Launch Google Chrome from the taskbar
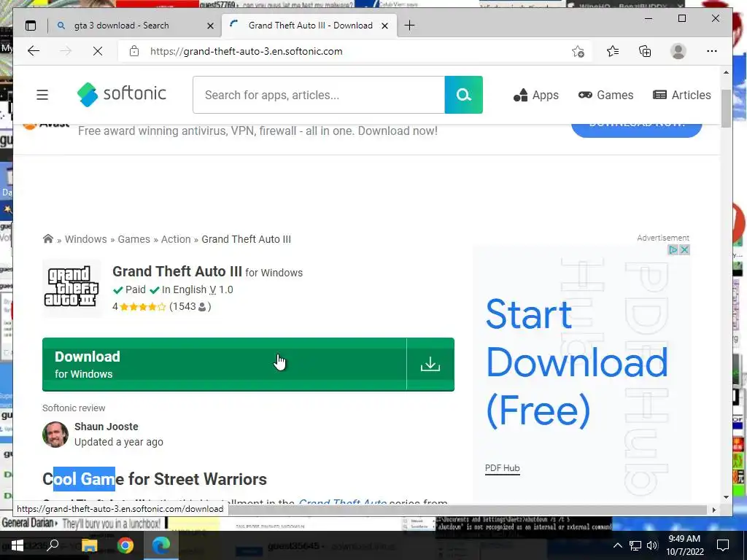The width and height of the screenshot is (747, 560). click(125, 545)
